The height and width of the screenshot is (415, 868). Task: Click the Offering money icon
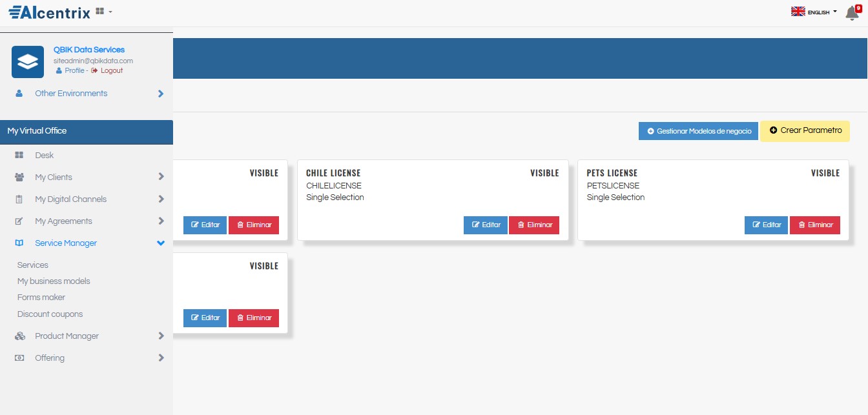(x=19, y=358)
